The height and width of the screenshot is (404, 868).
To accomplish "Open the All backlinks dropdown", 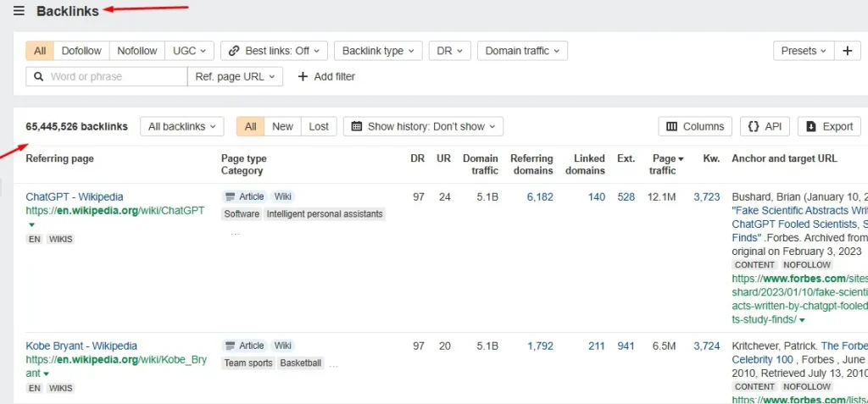I will point(182,126).
